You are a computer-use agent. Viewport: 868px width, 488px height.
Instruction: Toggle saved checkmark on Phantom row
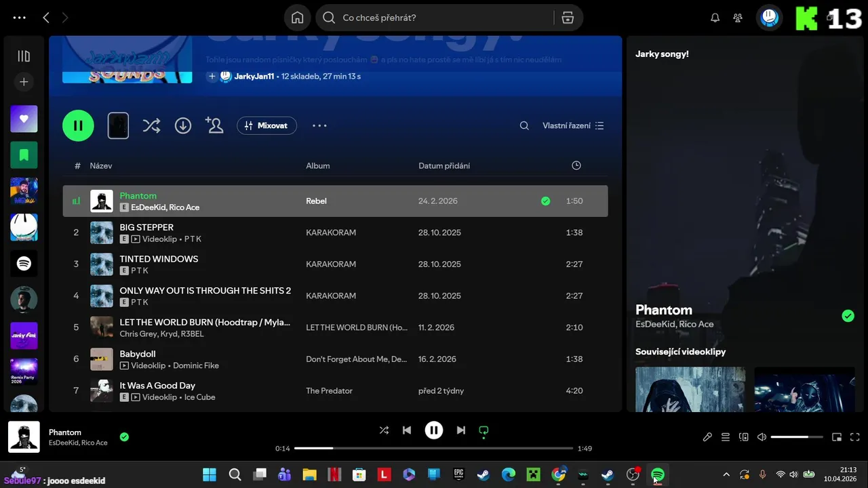pyautogui.click(x=545, y=201)
